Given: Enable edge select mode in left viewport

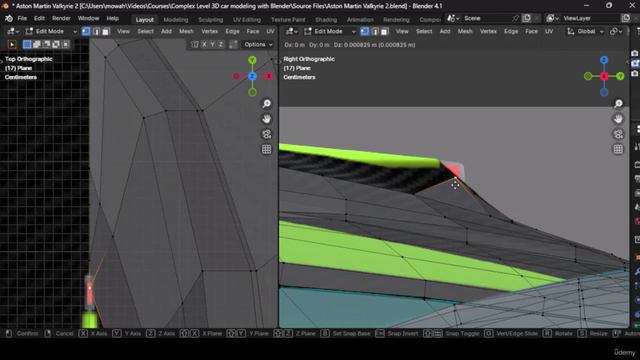Looking at the screenshot, I should pyautogui.click(x=96, y=31).
